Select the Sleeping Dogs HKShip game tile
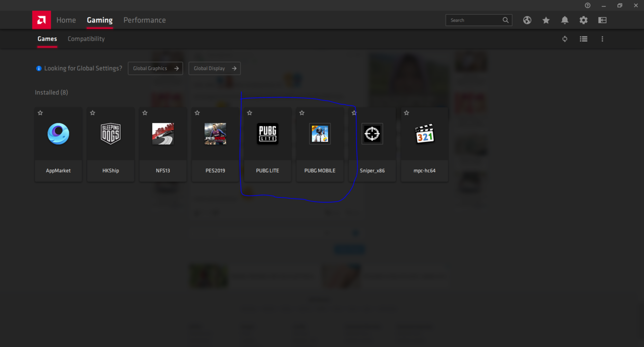The image size is (644, 347). coord(111,144)
